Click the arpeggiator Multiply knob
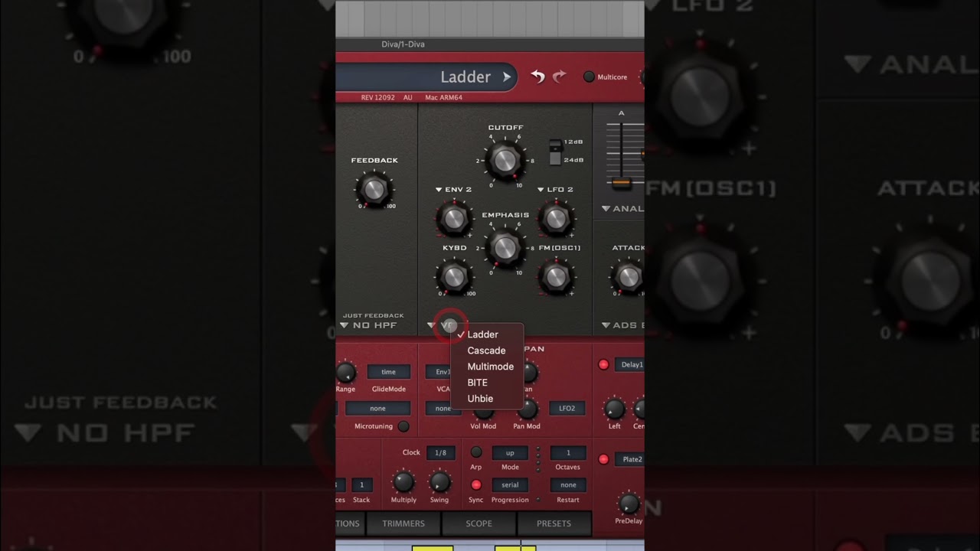The height and width of the screenshot is (551, 980). point(403,482)
